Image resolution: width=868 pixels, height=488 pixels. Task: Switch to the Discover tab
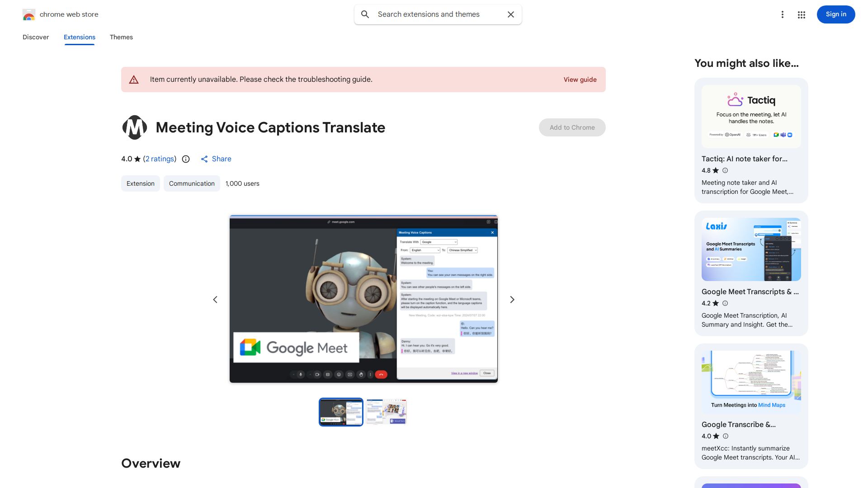[x=36, y=37]
